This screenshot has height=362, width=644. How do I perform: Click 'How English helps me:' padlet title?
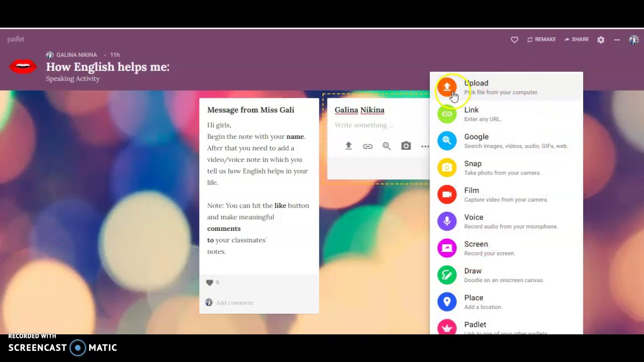pos(108,67)
